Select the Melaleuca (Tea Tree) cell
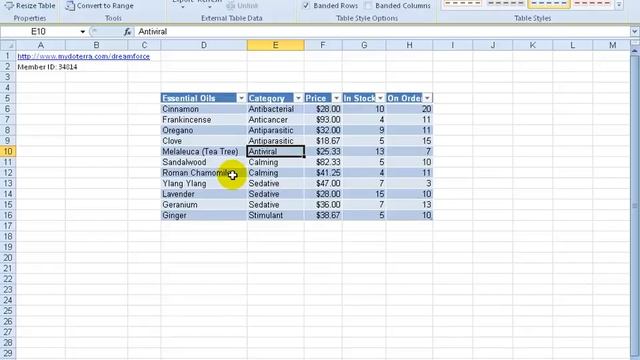 tap(204, 151)
